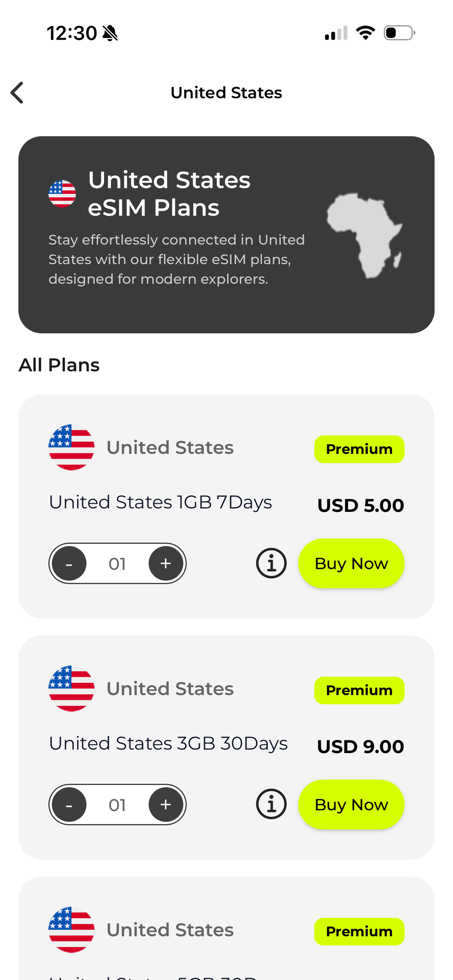The image size is (453, 980).
Task: Buy Now the USD 5.00 plan
Action: pyautogui.click(x=351, y=563)
